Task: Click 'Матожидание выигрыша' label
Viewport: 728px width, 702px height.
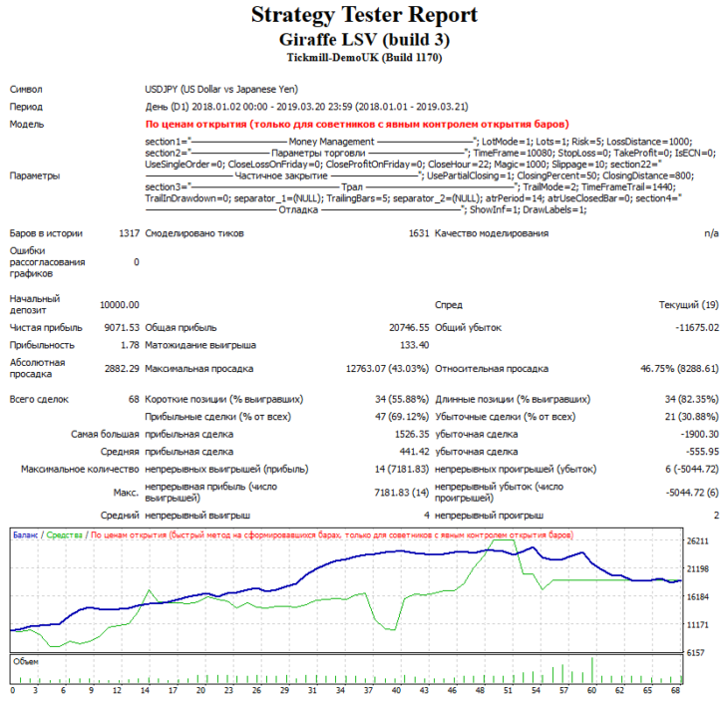Action: click(200, 345)
